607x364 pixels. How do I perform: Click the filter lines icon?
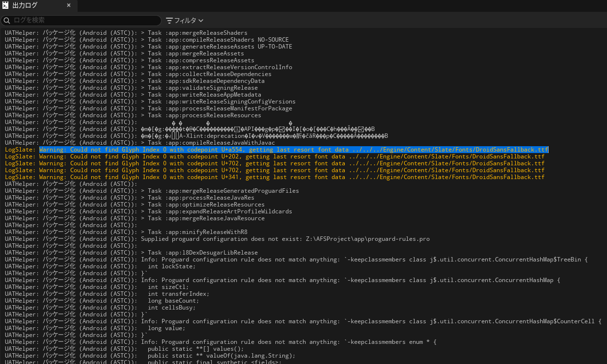[x=169, y=21]
